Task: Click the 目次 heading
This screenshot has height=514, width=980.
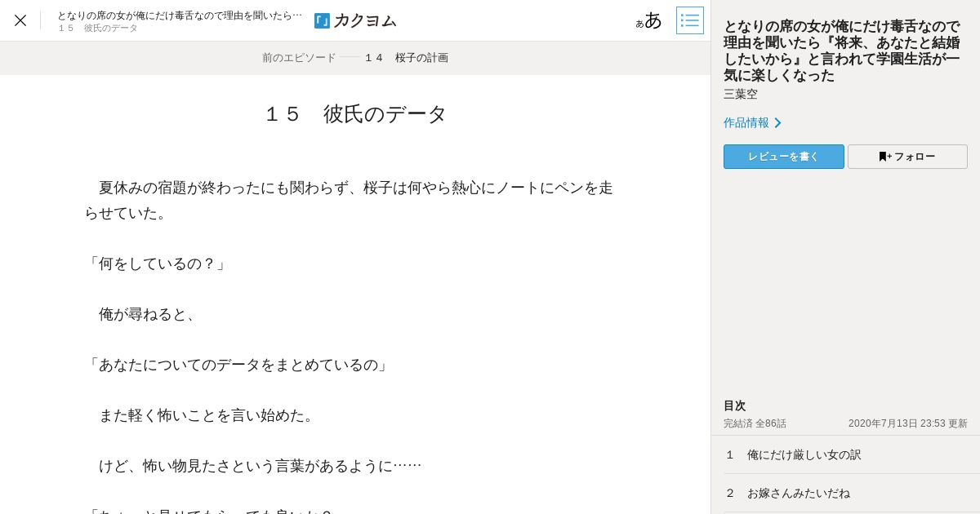Action: [x=735, y=405]
